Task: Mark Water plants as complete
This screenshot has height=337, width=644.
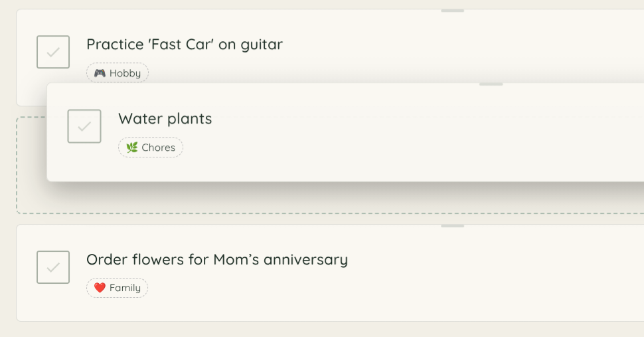Action: tap(84, 126)
